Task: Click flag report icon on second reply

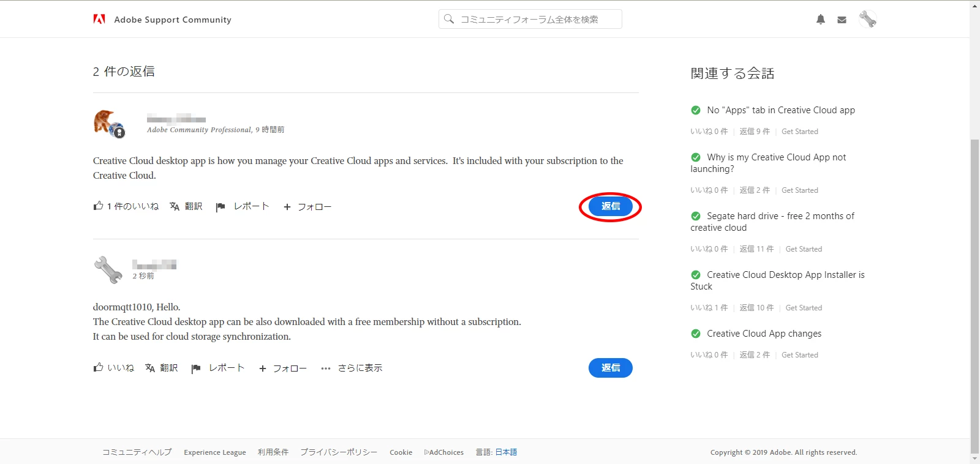Action: (x=196, y=369)
